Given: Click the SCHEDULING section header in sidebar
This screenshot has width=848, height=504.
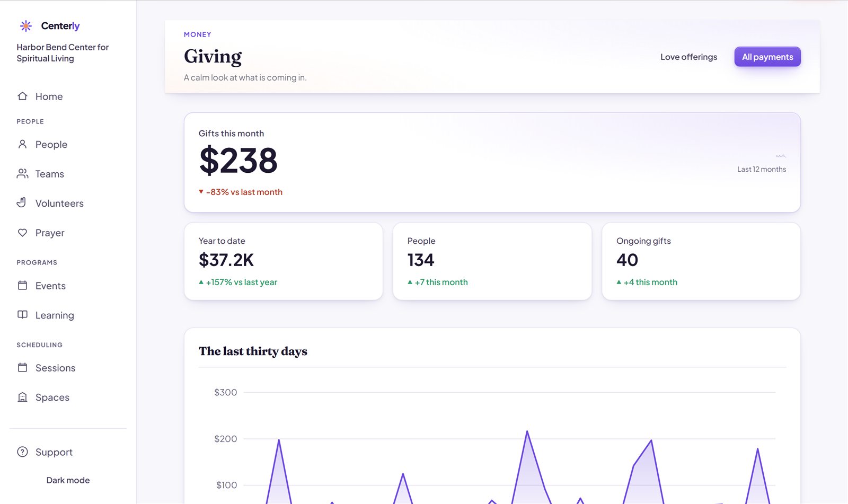Looking at the screenshot, I should pos(39,345).
